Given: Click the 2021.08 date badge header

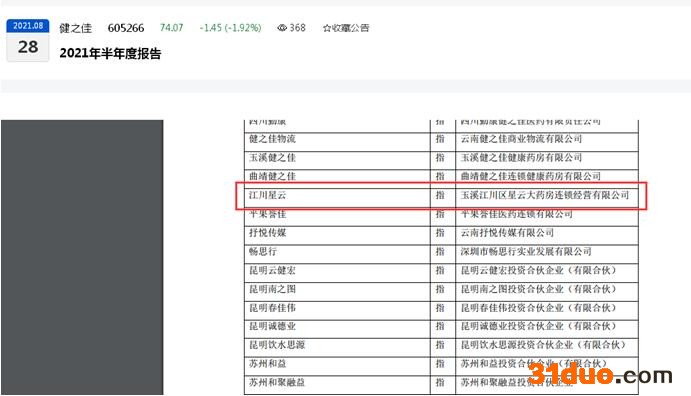Looking at the screenshot, I should [28, 26].
